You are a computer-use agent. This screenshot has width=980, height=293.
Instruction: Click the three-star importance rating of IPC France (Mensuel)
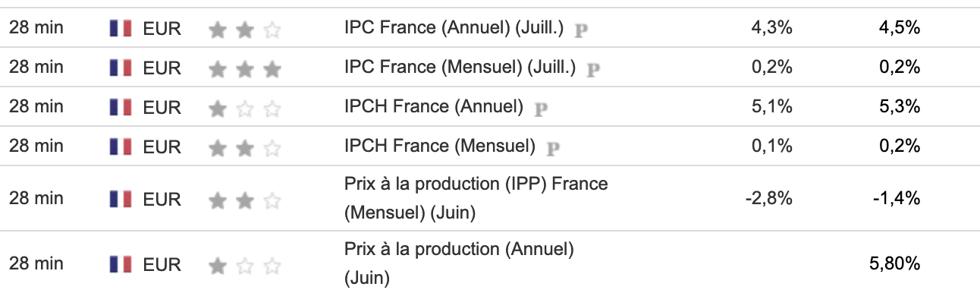point(245,69)
